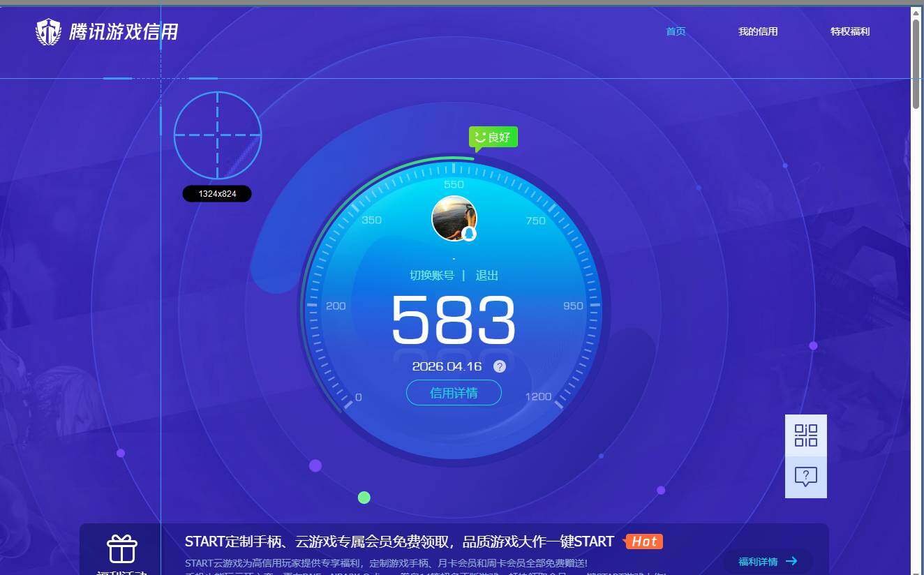924x575 pixels.
Task: Click the gauge label 1200
Action: [x=538, y=396]
